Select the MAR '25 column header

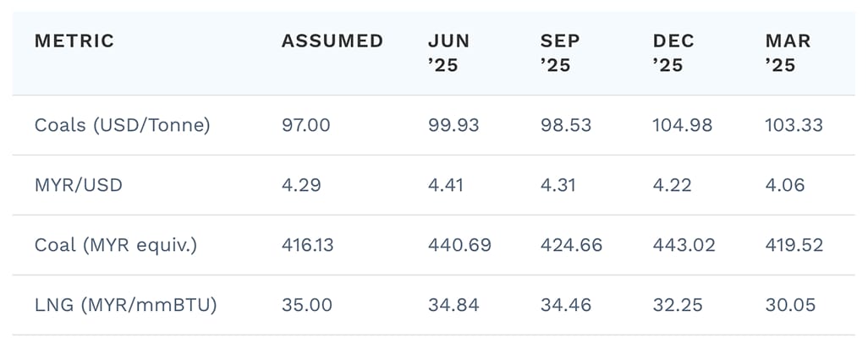click(788, 53)
